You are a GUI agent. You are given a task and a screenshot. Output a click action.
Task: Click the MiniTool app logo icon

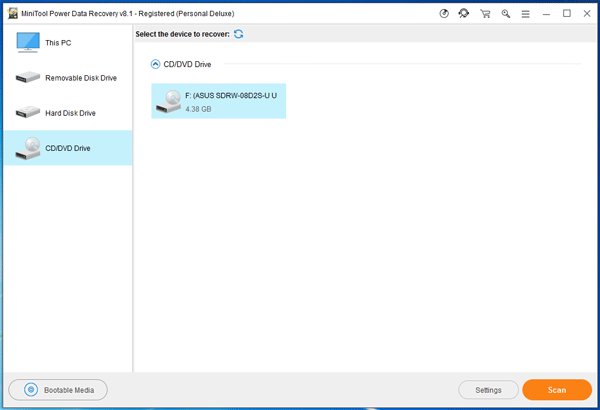[x=13, y=13]
